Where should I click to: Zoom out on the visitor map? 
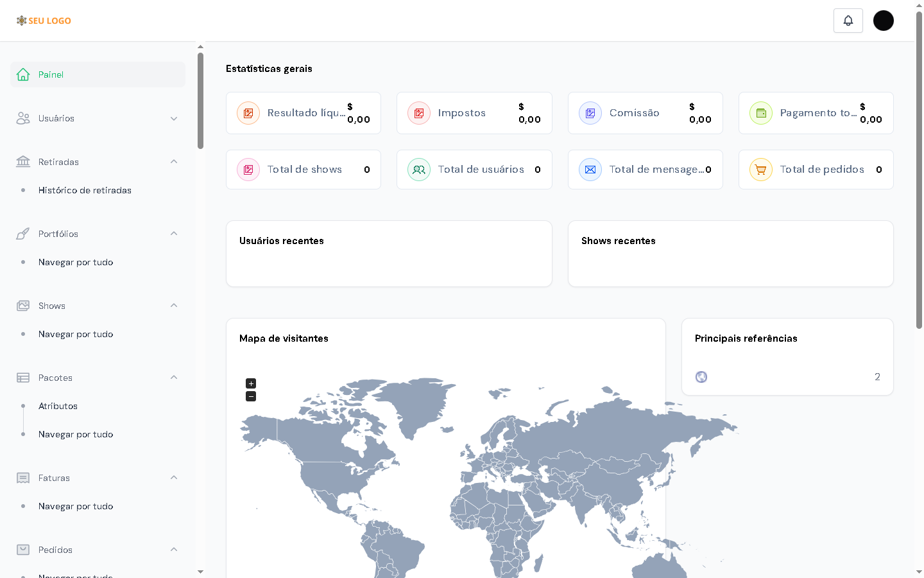251,396
